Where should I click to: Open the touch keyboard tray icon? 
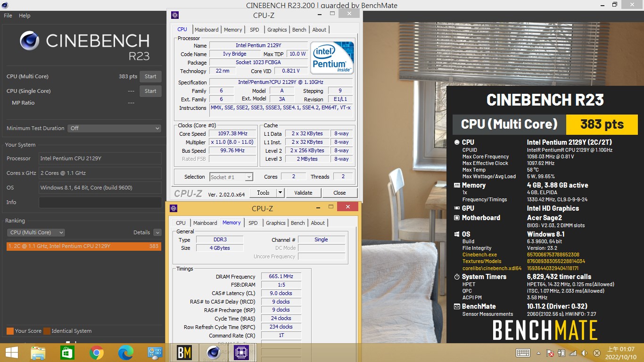coord(523,353)
